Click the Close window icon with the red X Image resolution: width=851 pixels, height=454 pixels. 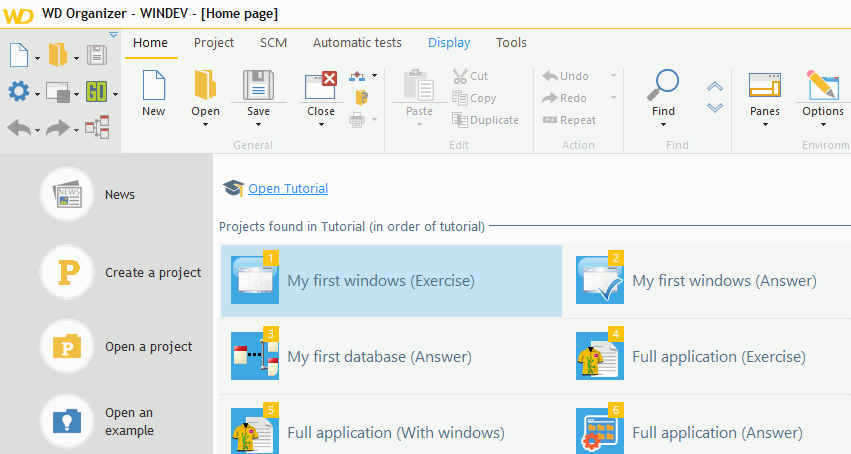(x=321, y=85)
